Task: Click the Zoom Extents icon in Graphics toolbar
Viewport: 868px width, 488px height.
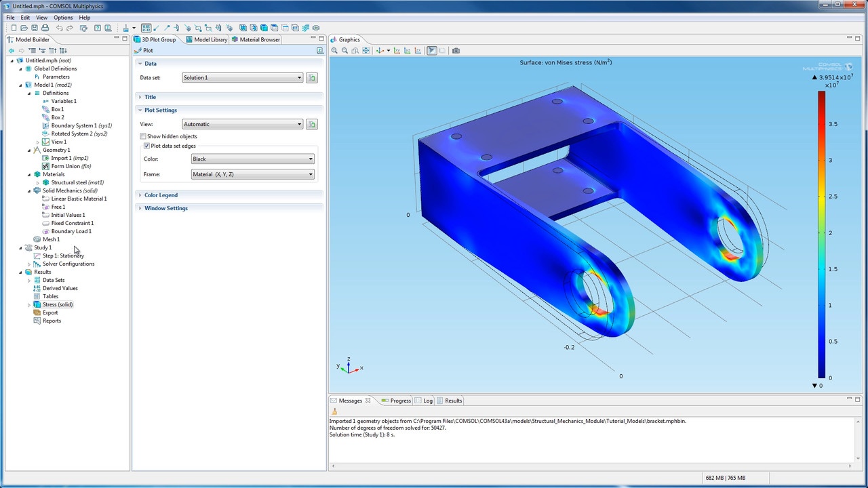Action: 366,51
